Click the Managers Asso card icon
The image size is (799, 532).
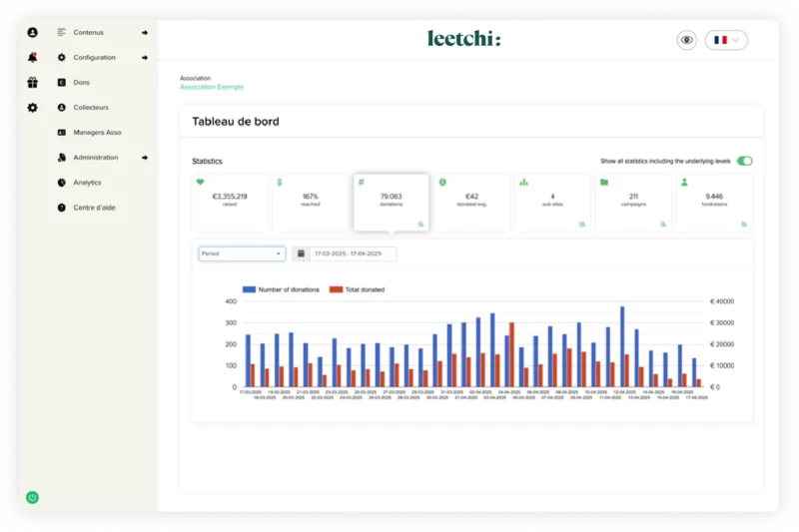[62, 133]
